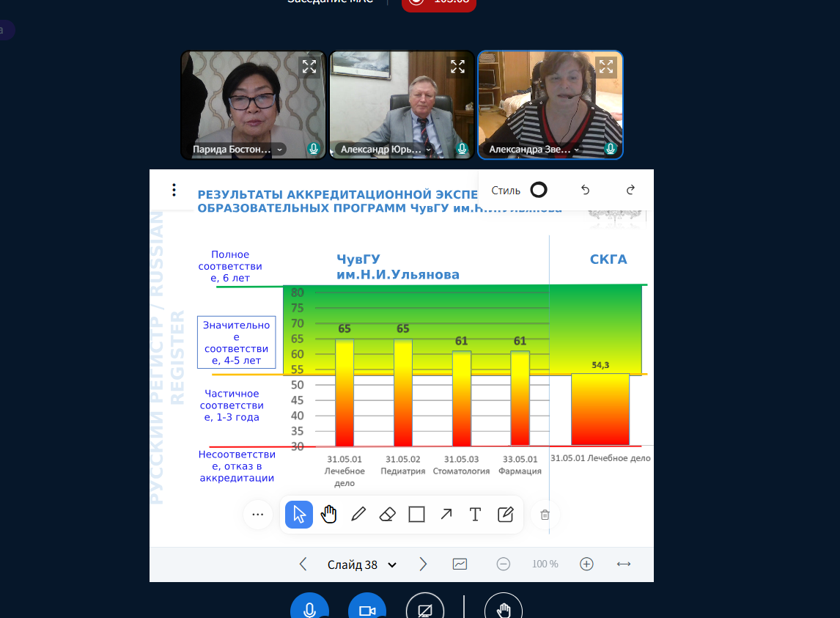Pick the eraser tool
Screen dimensions: 840x618
coord(387,515)
